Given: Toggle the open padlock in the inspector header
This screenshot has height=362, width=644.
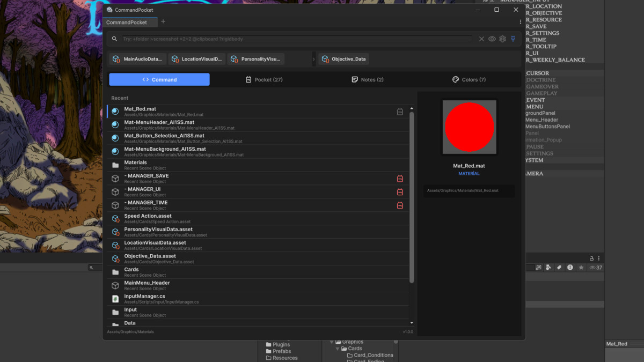Looking at the screenshot, I should tap(592, 258).
